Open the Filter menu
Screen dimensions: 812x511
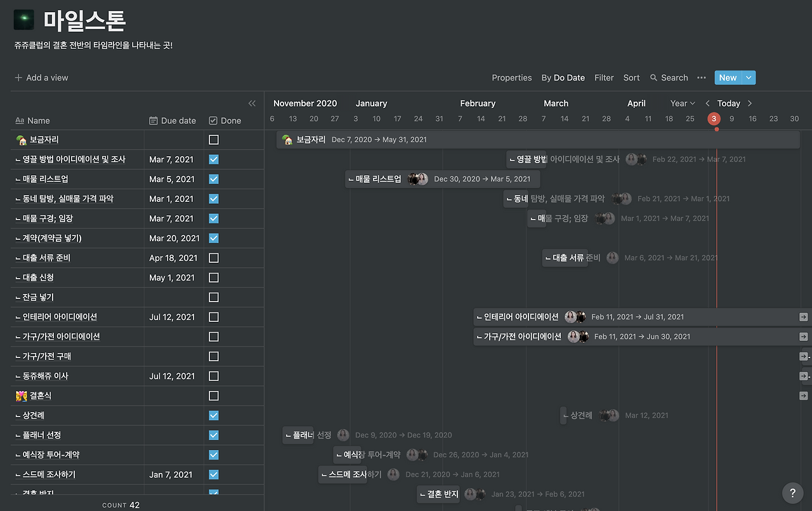(603, 77)
